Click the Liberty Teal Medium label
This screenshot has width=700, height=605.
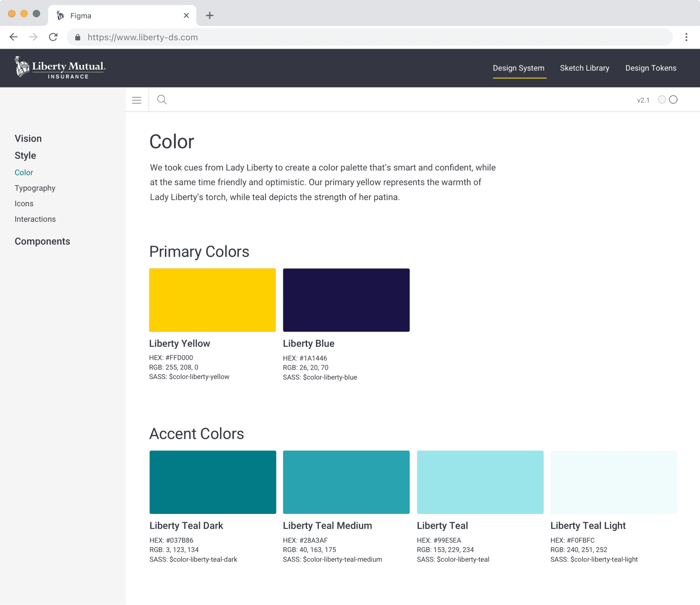[327, 526]
